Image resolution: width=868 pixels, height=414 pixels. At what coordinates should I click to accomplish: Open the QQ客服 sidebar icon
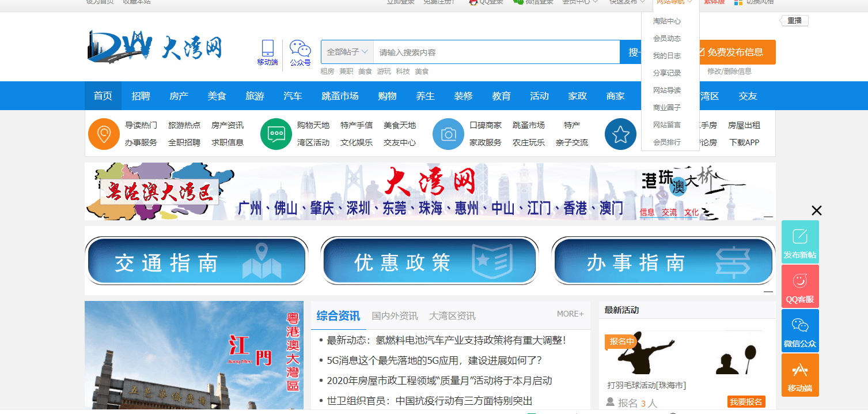pos(799,285)
